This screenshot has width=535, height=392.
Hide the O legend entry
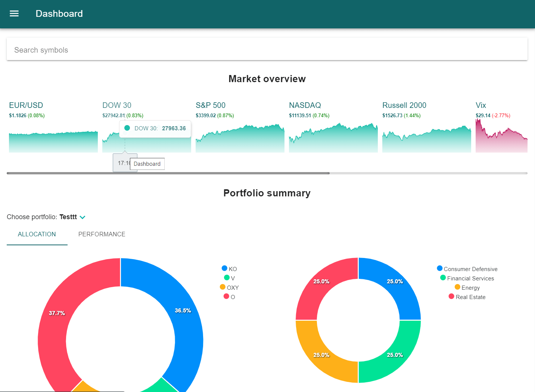point(230,296)
